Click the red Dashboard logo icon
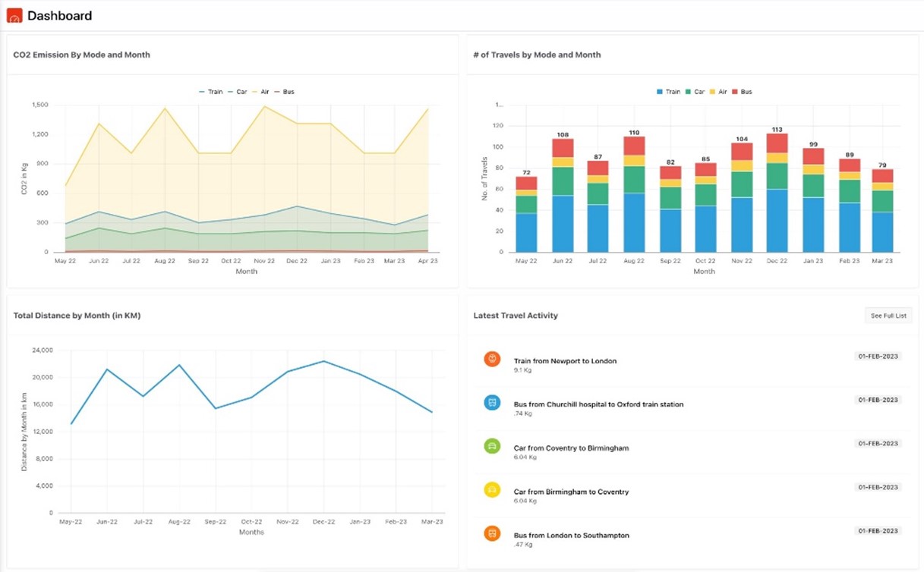Viewport: 924px width, 572px height. click(14, 15)
